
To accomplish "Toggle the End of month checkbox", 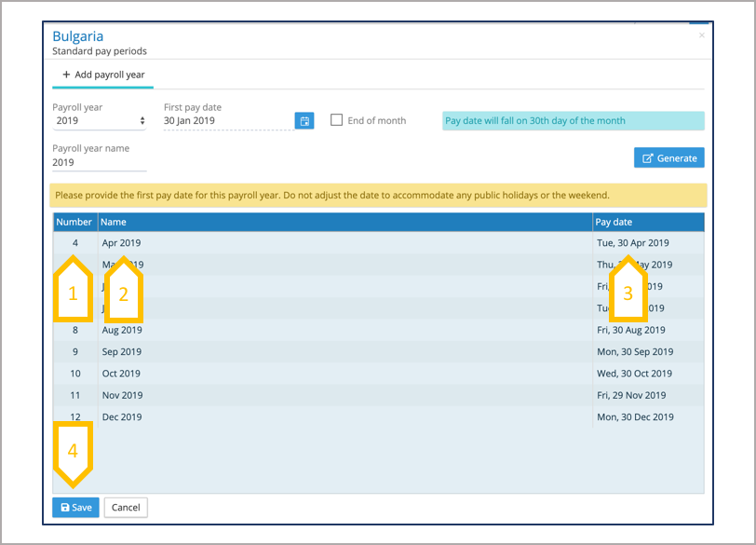I will [337, 120].
